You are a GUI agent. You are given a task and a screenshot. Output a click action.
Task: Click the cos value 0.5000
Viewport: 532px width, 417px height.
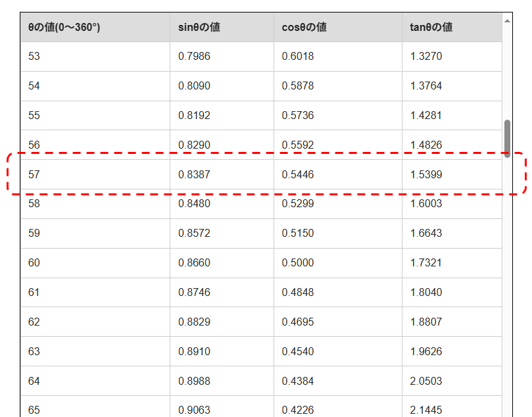[298, 263]
